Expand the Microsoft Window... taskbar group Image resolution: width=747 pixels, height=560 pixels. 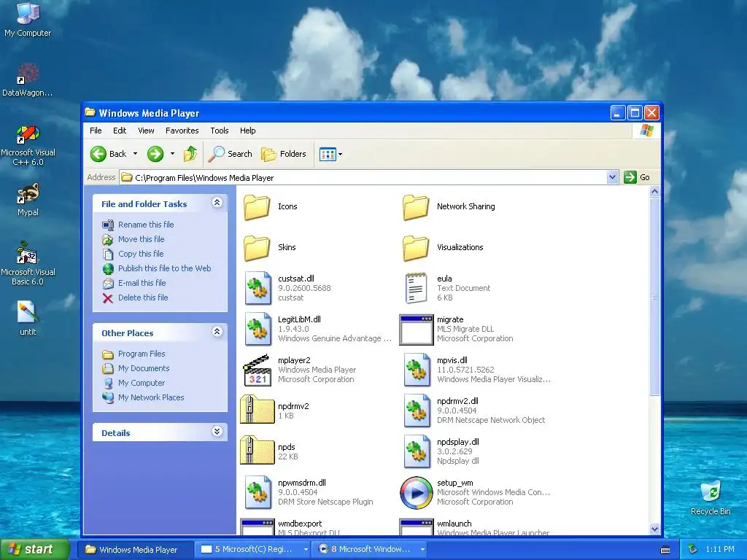pos(422,550)
